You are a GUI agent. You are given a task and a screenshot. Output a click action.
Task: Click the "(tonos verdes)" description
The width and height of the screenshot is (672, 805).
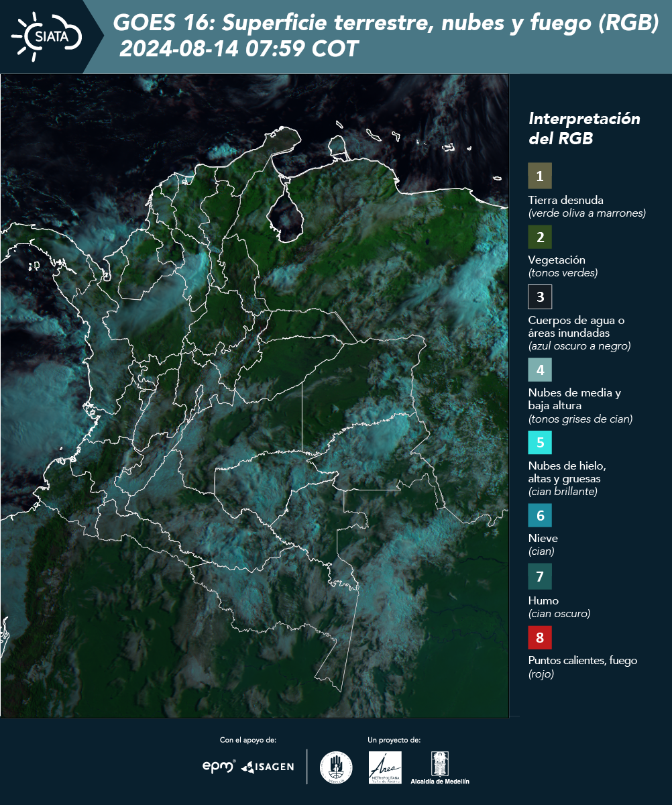tap(563, 273)
